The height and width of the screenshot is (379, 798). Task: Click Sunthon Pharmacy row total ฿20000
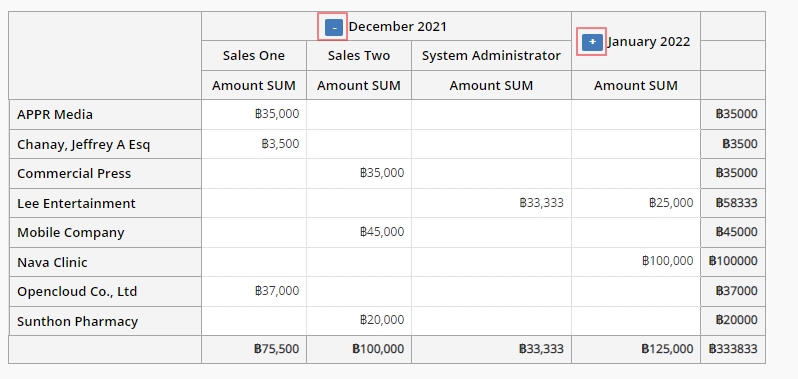pos(733,322)
